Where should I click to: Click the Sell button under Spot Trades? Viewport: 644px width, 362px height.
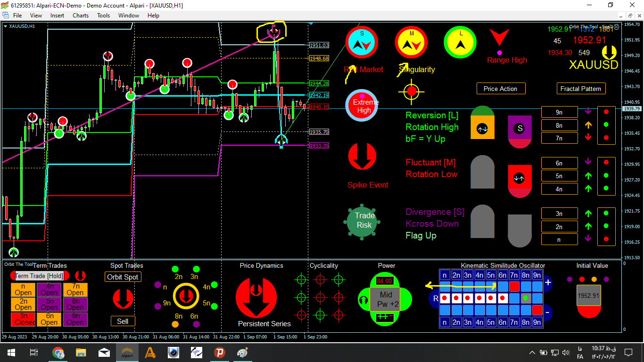point(123,321)
